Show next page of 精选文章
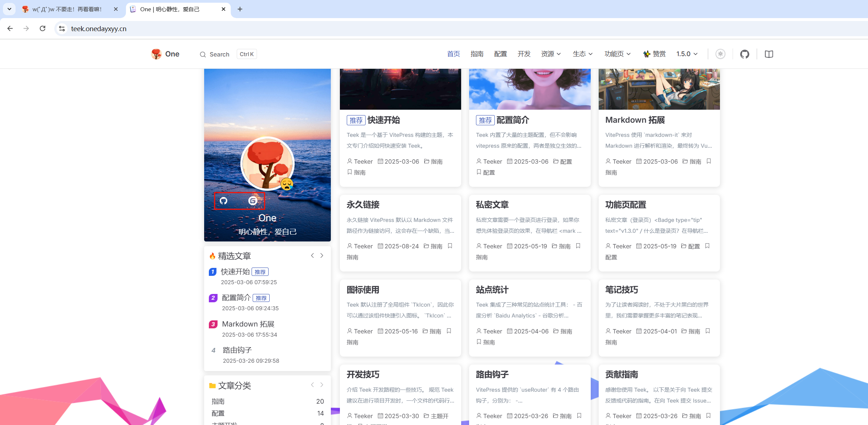Screen dimensions: 868x425 tap(322, 256)
